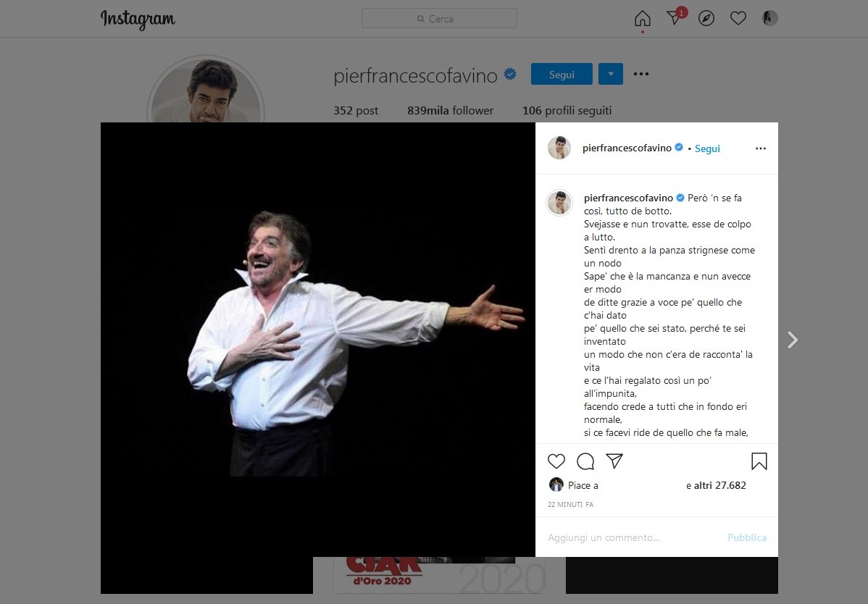The image size is (868, 604).
Task: Go to the Instagram home feed
Action: [x=642, y=18]
